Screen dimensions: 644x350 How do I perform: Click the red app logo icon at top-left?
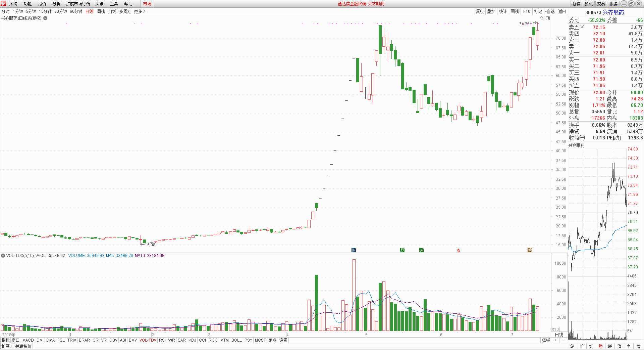tap(3, 4)
